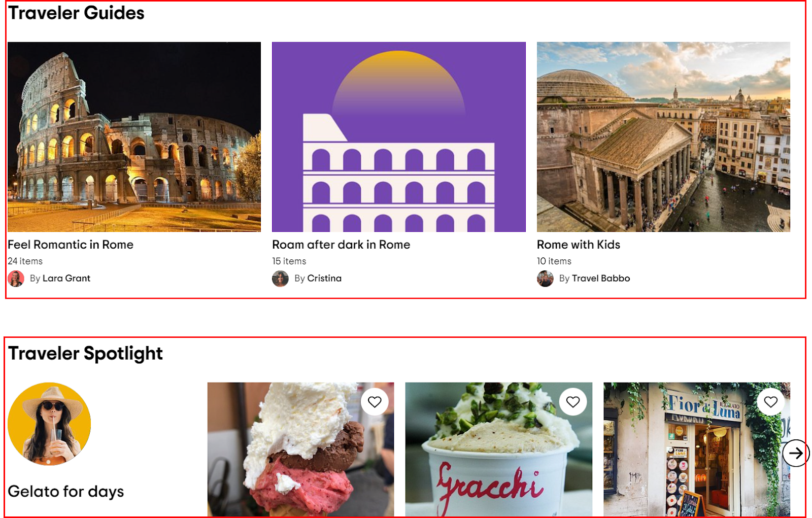Open Feel Romantic in Rome guide
The width and height of the screenshot is (812, 518).
71,245
